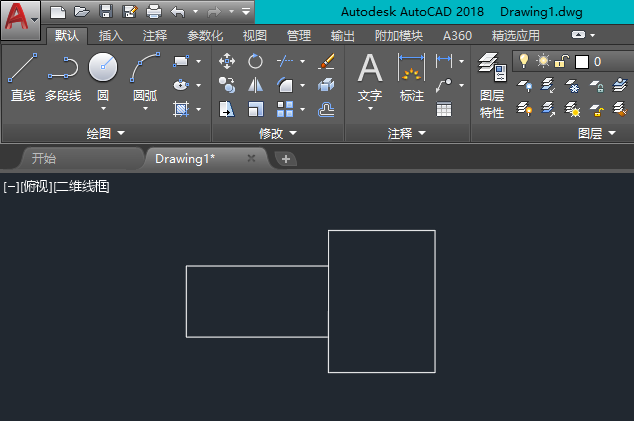Image resolution: width=634 pixels, height=421 pixels.
Task: Expand the Arc (圆弧) options arrow
Action: (x=145, y=108)
